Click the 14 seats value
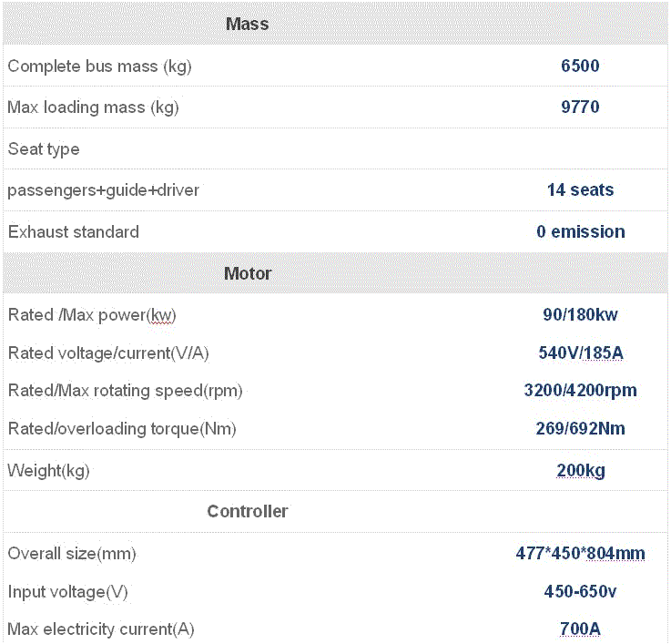This screenshot has width=671, height=644. tap(580, 189)
